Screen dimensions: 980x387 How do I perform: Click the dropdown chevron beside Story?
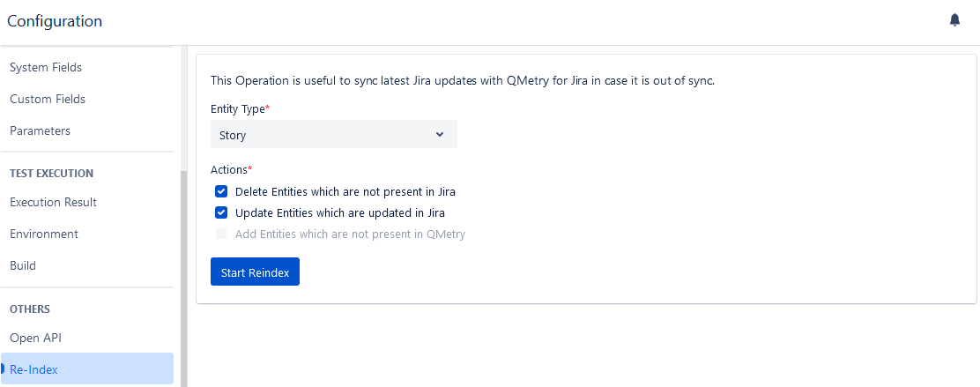tap(440, 135)
